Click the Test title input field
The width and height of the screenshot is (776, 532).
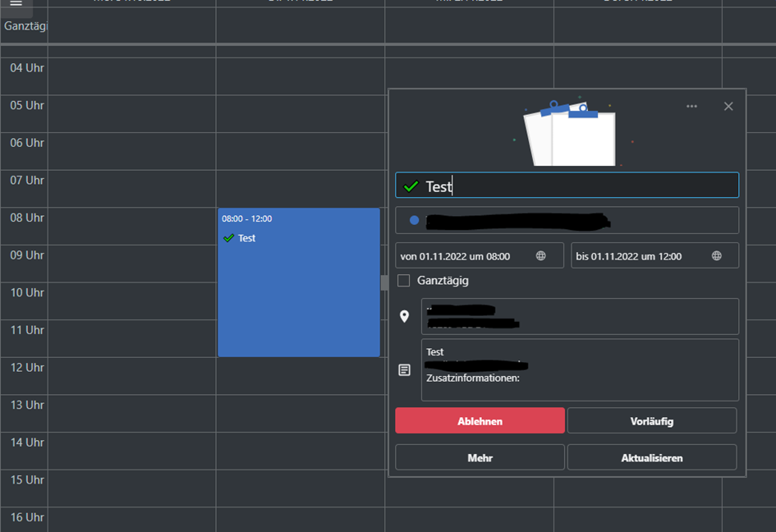567,185
